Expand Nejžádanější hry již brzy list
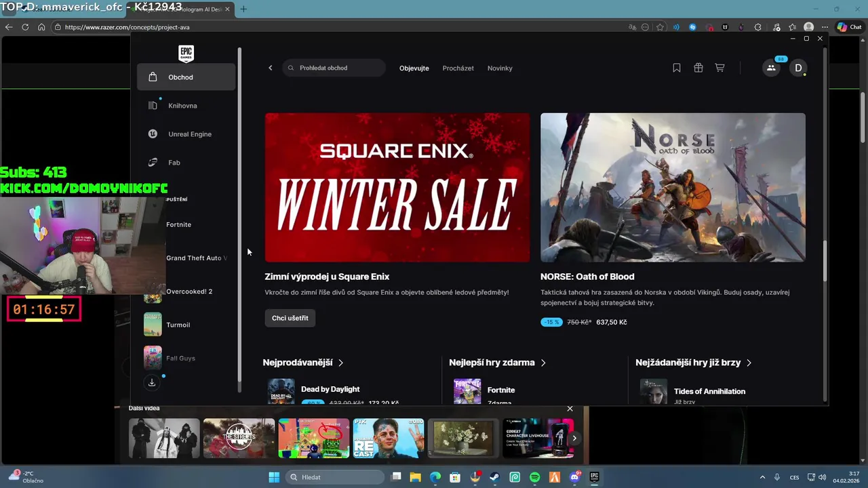This screenshot has height=488, width=868. point(694,363)
